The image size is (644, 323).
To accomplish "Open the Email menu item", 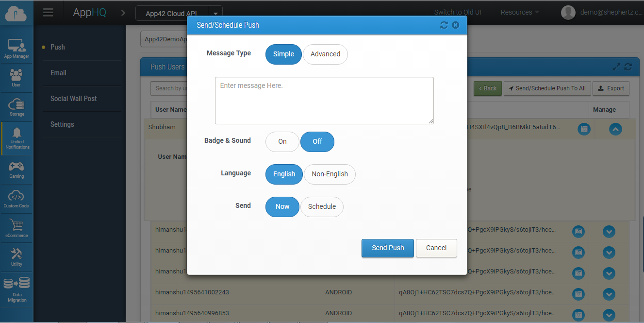I will [58, 73].
